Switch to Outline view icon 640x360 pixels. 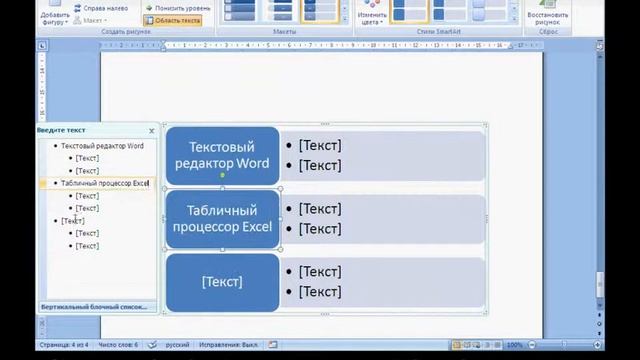(x=487, y=345)
